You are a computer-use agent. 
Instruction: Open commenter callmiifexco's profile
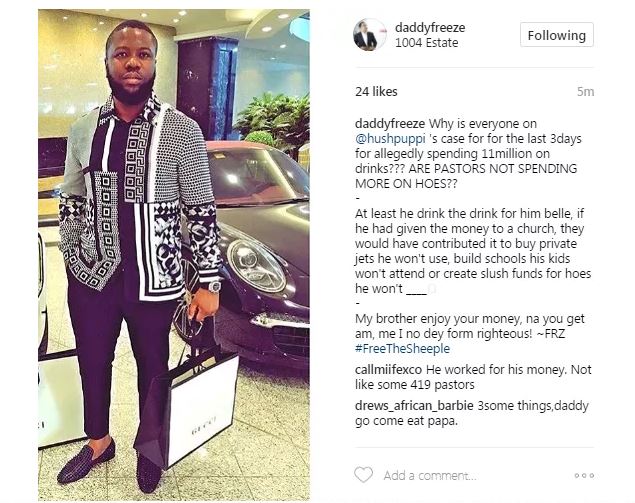pos(388,369)
